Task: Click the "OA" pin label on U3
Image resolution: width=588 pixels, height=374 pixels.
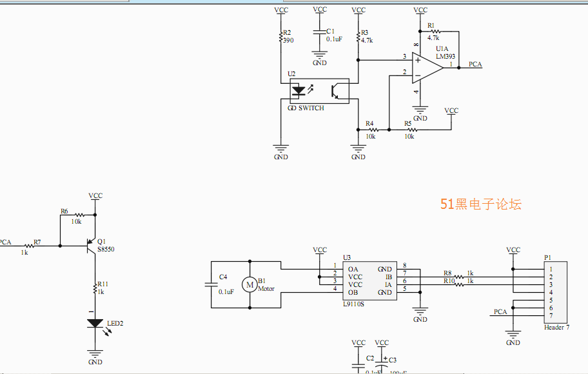Action: click(x=353, y=269)
